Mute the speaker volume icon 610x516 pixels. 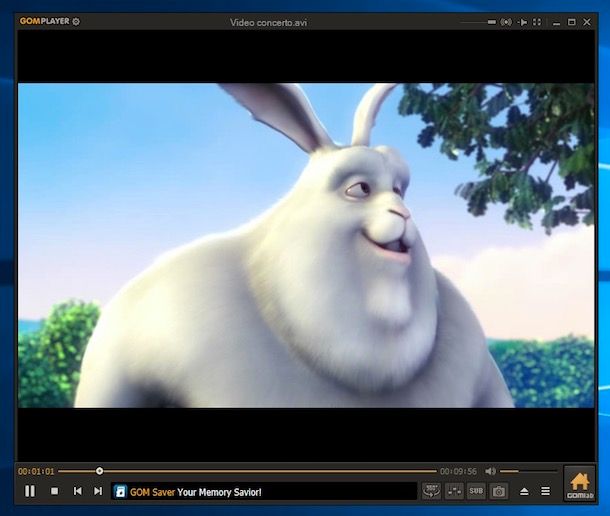point(490,471)
